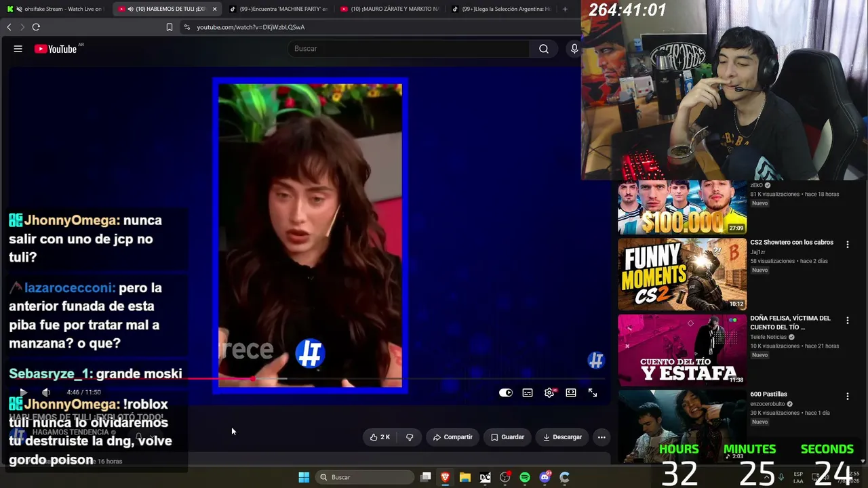Screen dimensions: 868x488
Task: Open the YouTube guide hamburger menu
Action: tap(18, 49)
